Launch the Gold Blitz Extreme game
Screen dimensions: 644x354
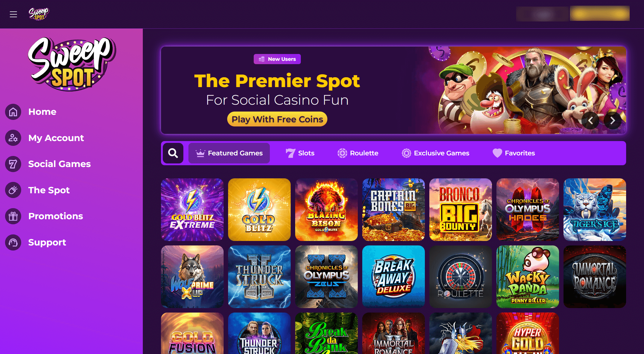192,210
